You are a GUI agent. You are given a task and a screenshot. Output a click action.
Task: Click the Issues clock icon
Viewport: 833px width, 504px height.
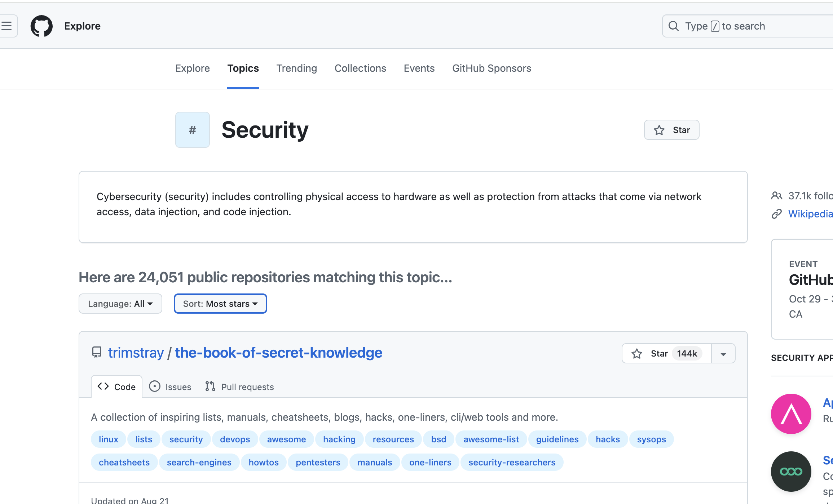(x=155, y=386)
